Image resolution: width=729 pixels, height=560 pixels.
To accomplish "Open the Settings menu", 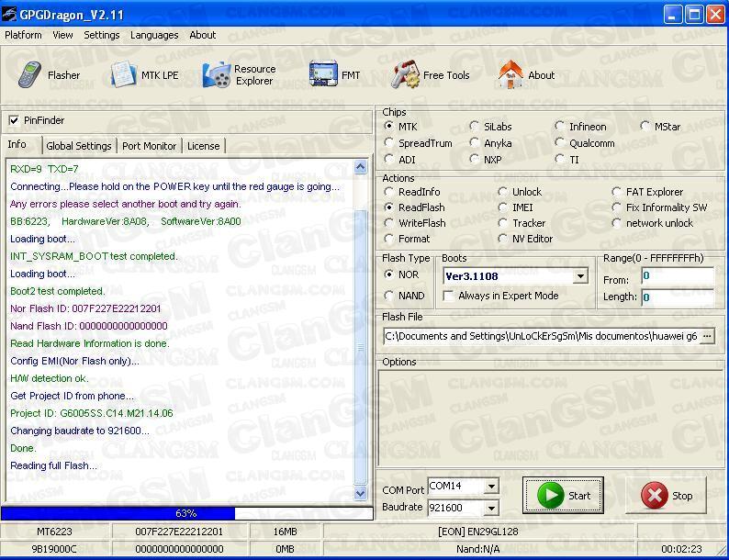I will (102, 35).
